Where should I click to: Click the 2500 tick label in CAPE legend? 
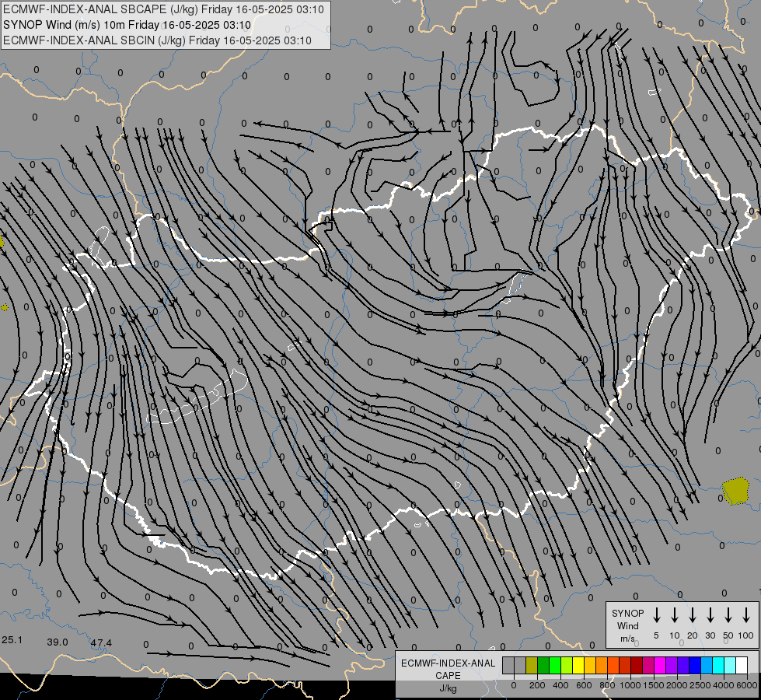[700, 685]
